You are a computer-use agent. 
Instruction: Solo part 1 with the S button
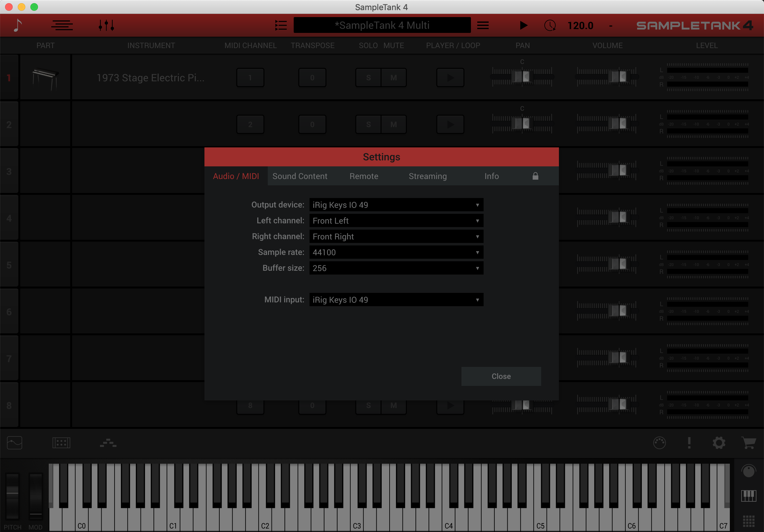[368, 77]
